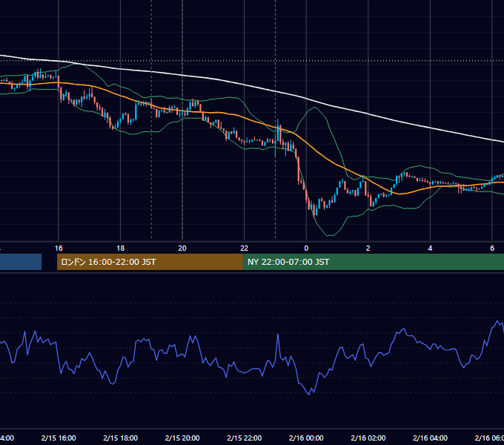The image size is (504, 445).
Task: Click the hour label 0 under price chart
Action: click(306, 248)
